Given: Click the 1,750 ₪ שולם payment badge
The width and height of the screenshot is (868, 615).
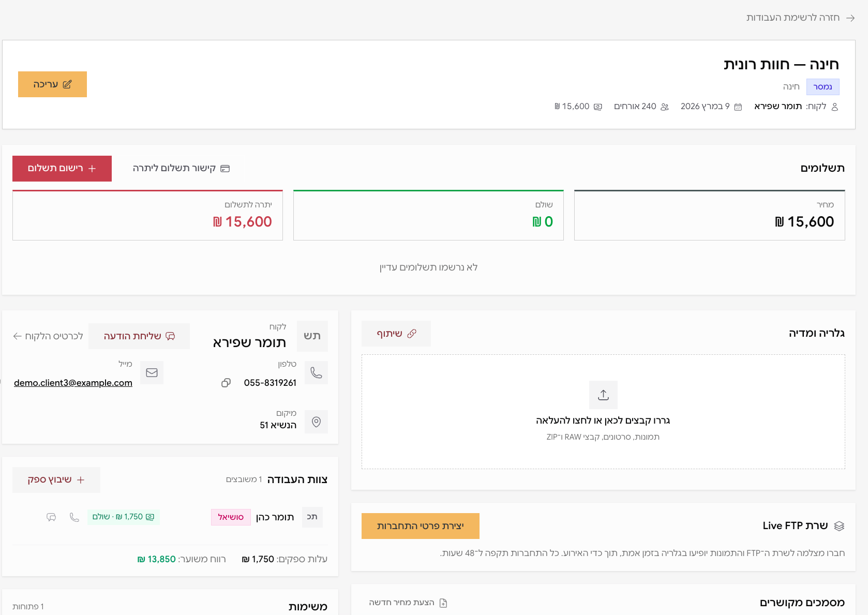Looking at the screenshot, I should point(124,517).
